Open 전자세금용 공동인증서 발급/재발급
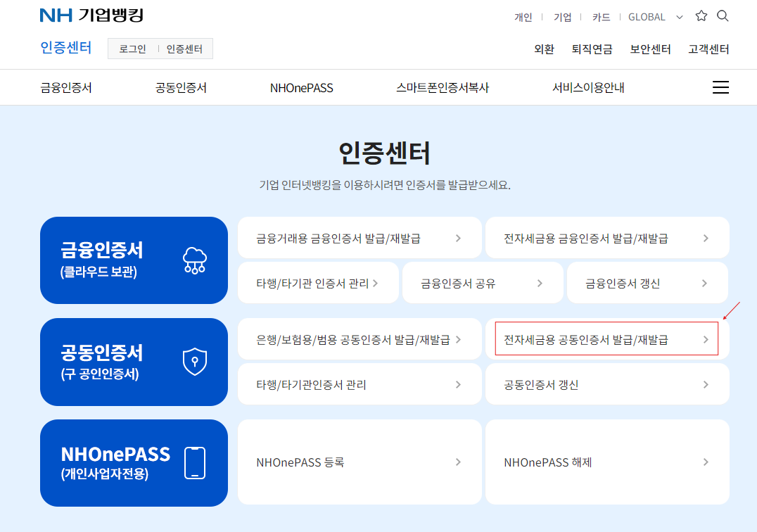The width and height of the screenshot is (757, 532). tap(607, 339)
